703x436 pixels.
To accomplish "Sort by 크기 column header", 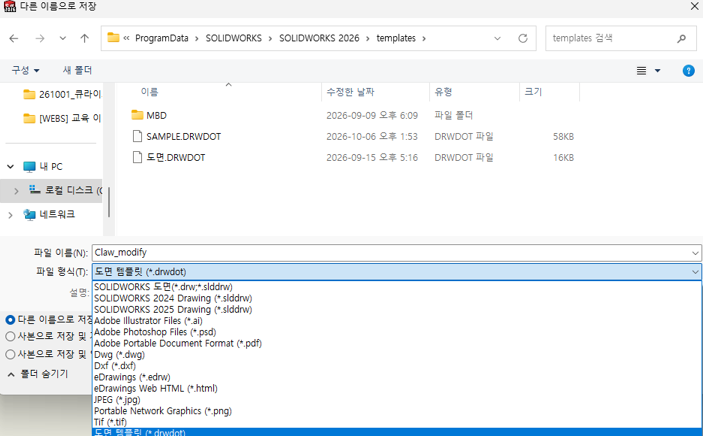I will point(533,92).
